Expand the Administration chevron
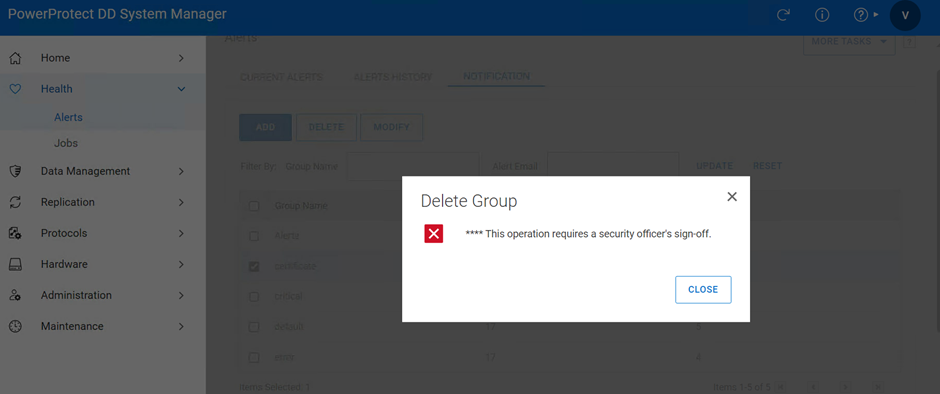 pos(181,295)
